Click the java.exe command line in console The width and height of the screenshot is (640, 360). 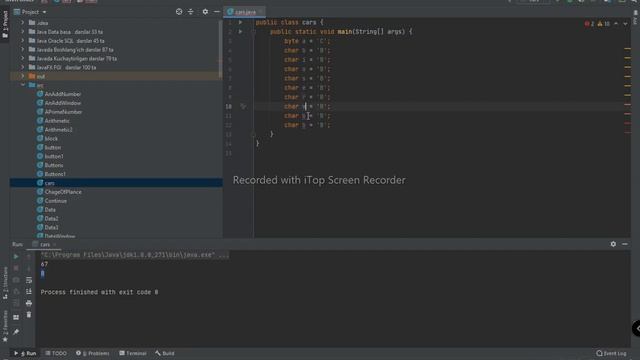pyautogui.click(x=135, y=255)
